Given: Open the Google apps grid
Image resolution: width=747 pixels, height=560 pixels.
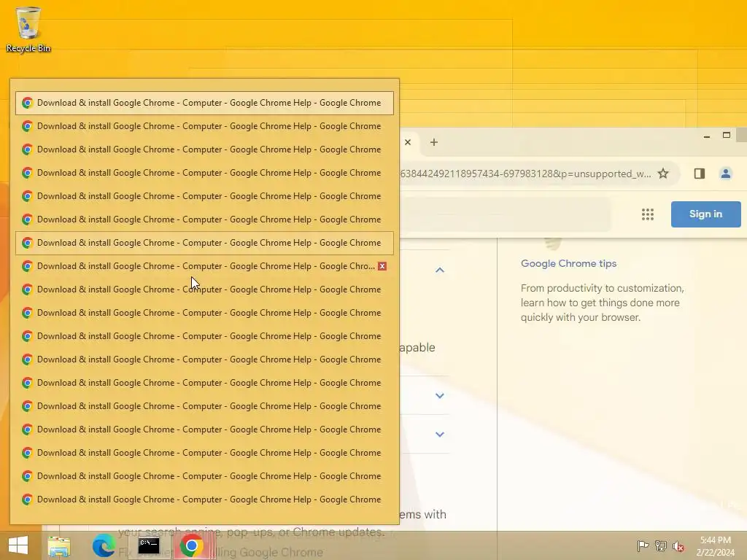Looking at the screenshot, I should click(648, 214).
